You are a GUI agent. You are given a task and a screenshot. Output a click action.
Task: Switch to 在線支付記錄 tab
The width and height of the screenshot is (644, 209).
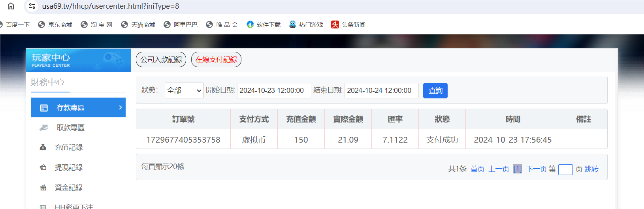[216, 60]
